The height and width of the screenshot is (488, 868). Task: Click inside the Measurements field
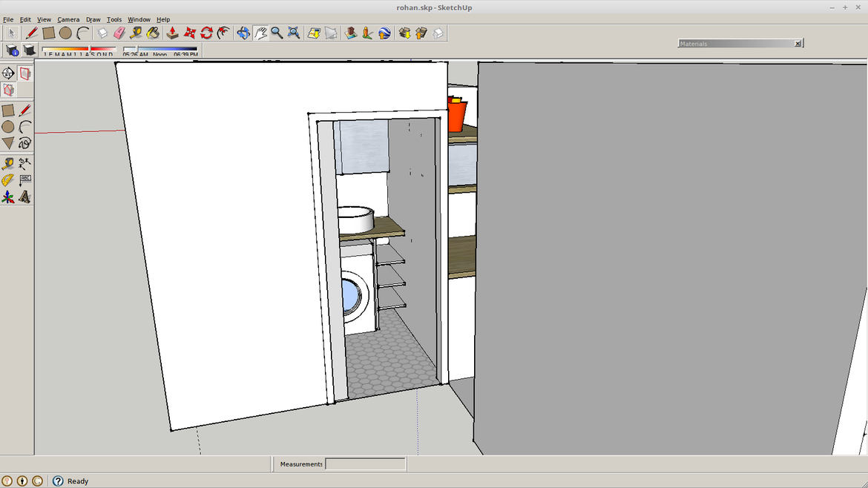(365, 464)
